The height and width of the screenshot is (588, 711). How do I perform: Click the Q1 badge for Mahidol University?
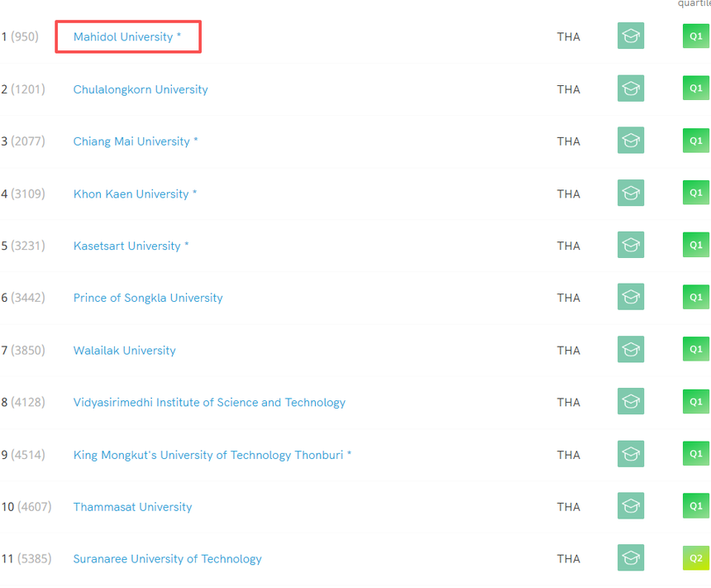click(695, 36)
